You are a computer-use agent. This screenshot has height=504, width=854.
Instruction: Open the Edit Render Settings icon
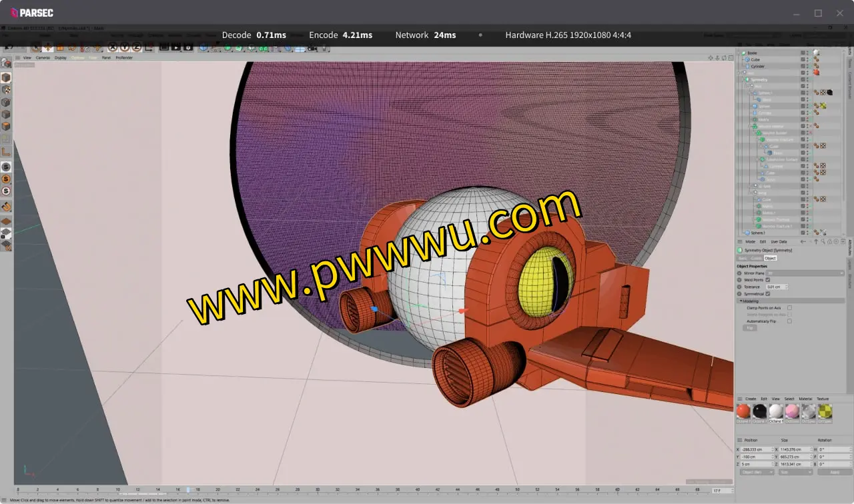188,47
